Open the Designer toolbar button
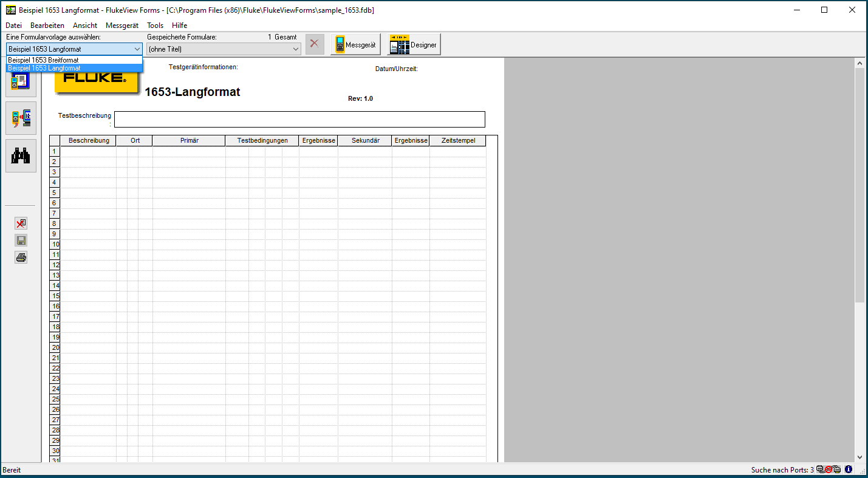The height and width of the screenshot is (478, 868). point(414,44)
